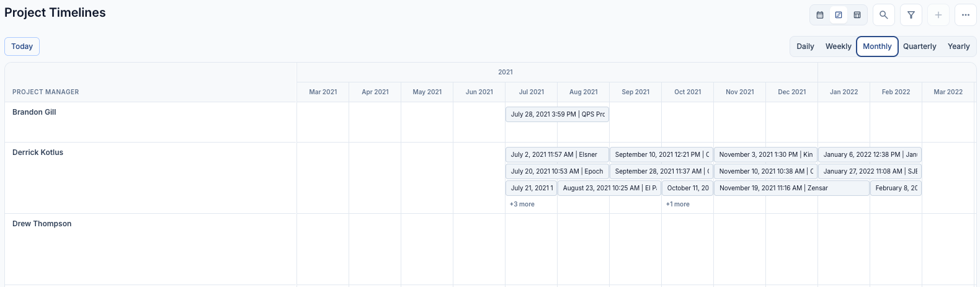Show the '+1 more' hidden items
This screenshot has height=287, width=980.
pyautogui.click(x=677, y=204)
